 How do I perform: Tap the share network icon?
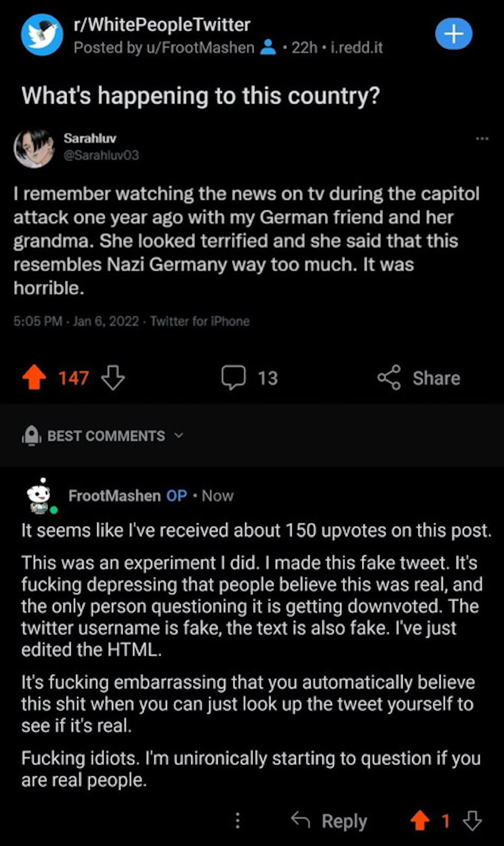[x=389, y=377]
